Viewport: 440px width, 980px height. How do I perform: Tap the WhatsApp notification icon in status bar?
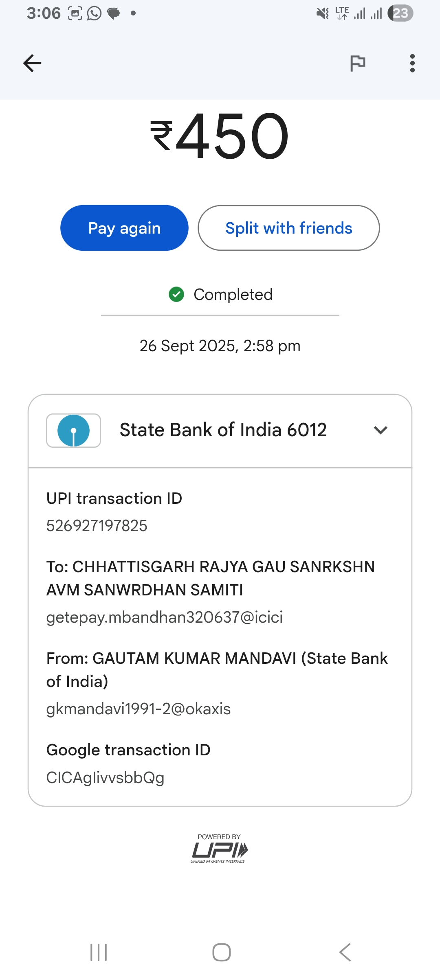point(94,13)
